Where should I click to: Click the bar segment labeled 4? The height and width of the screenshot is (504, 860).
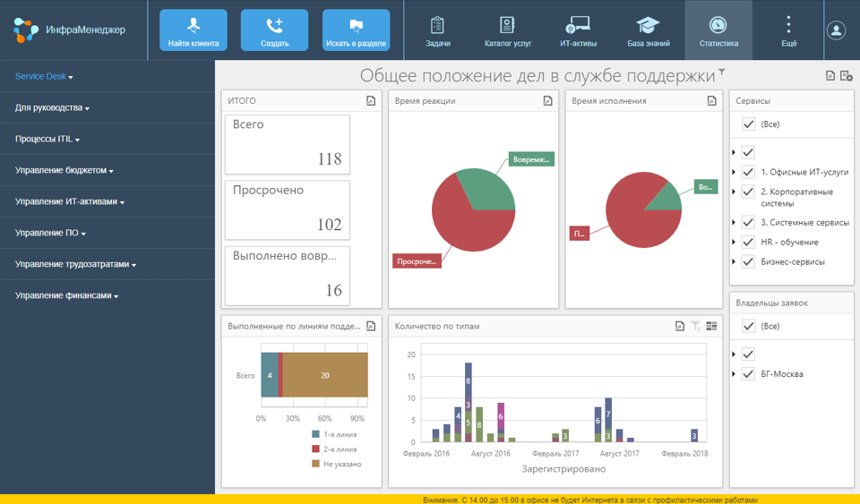[x=270, y=375]
